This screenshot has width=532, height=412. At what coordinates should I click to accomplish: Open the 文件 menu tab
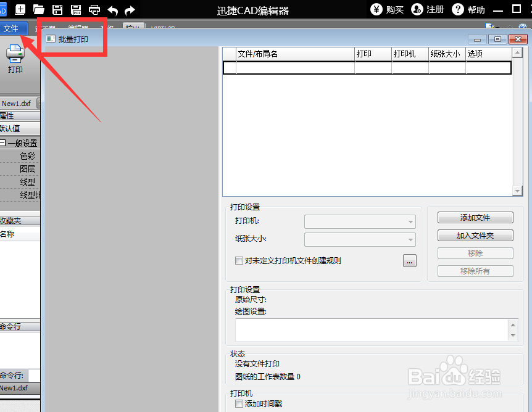pos(14,28)
